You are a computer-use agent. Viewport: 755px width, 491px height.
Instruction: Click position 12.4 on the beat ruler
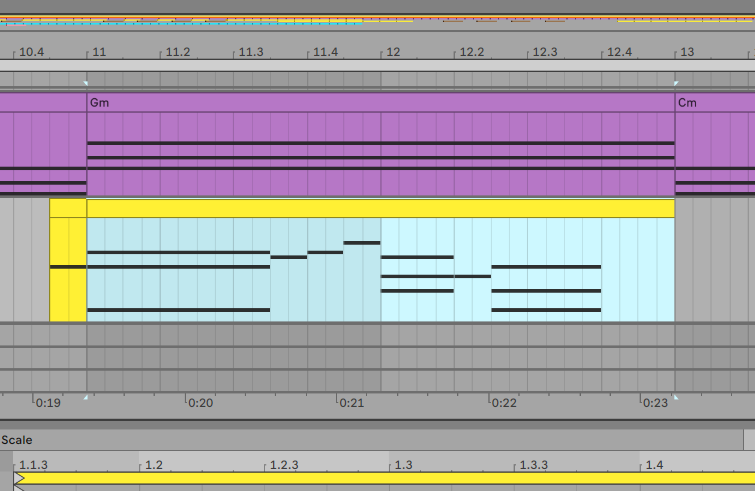point(619,52)
